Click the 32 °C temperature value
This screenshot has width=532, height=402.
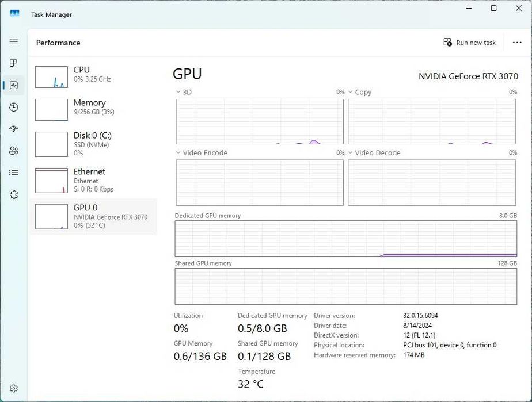(x=250, y=384)
